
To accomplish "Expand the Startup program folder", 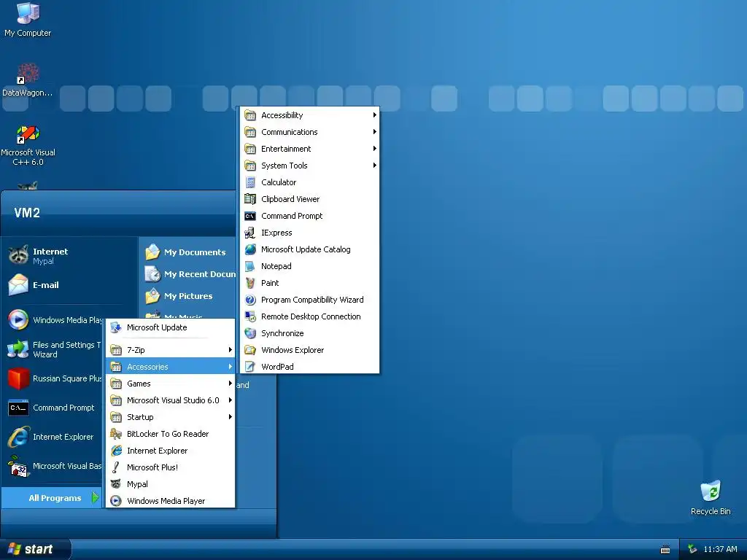I will click(170, 417).
